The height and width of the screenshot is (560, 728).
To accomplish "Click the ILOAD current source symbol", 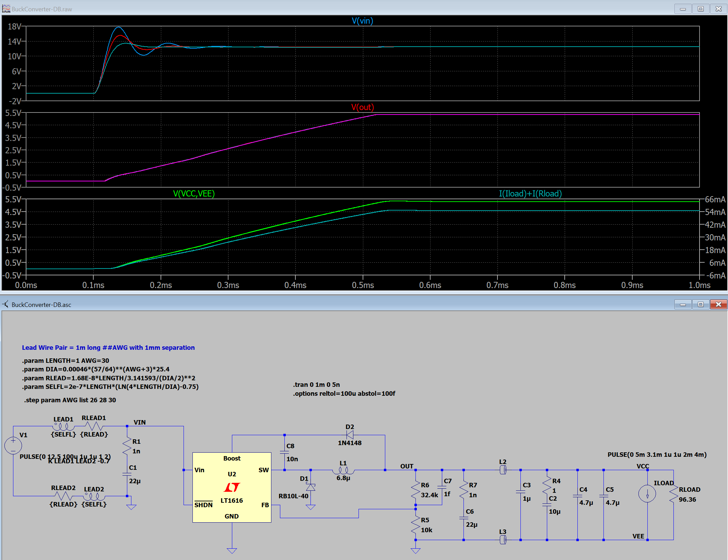I will point(647,494).
